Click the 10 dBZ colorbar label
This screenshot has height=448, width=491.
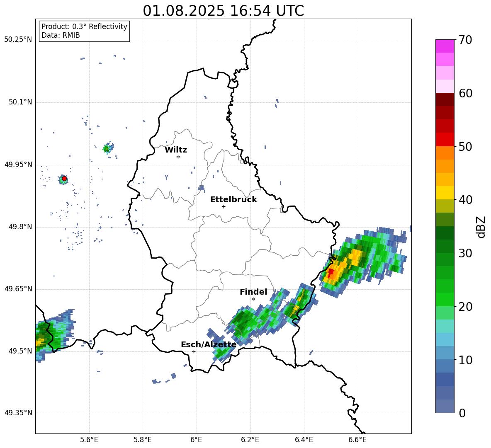(465, 360)
